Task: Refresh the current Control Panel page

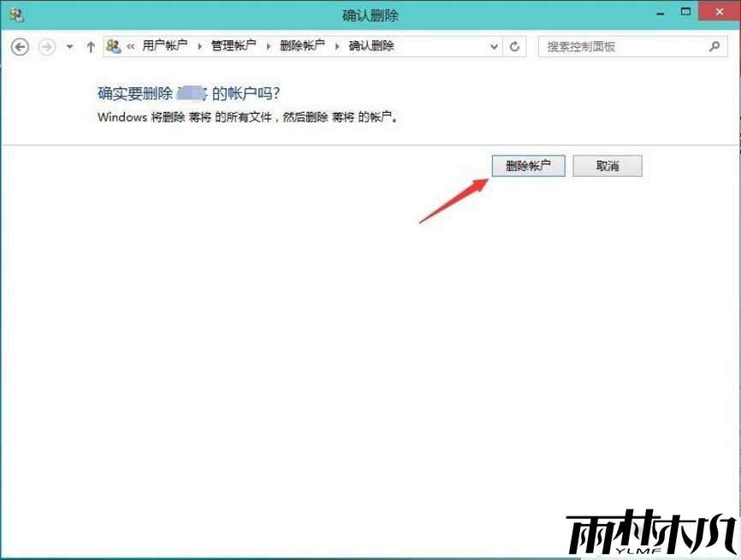Action: pyautogui.click(x=514, y=47)
